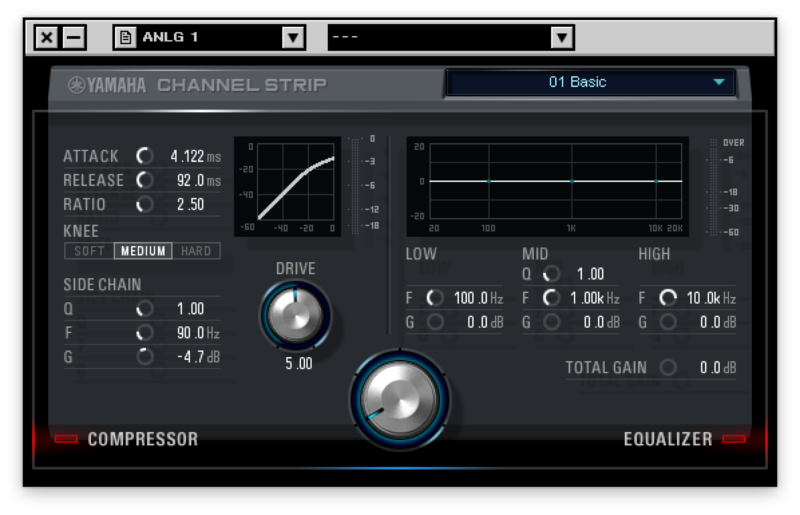Click the EQ low band point at 100 Hz
The width and height of the screenshot is (800, 515).
tap(489, 181)
